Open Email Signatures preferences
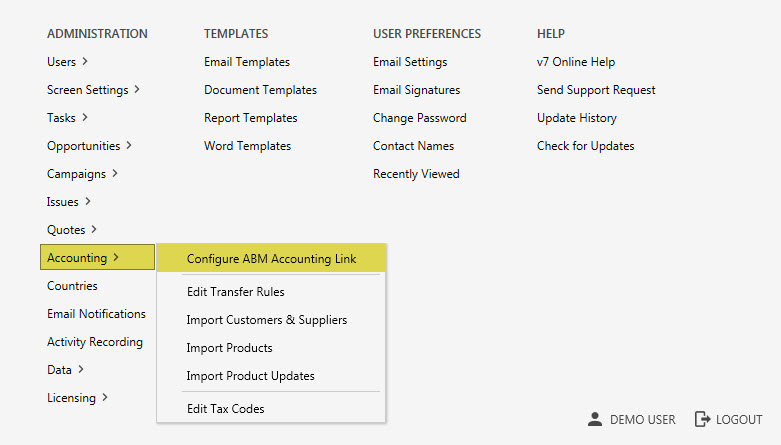The image size is (781, 445). (416, 90)
